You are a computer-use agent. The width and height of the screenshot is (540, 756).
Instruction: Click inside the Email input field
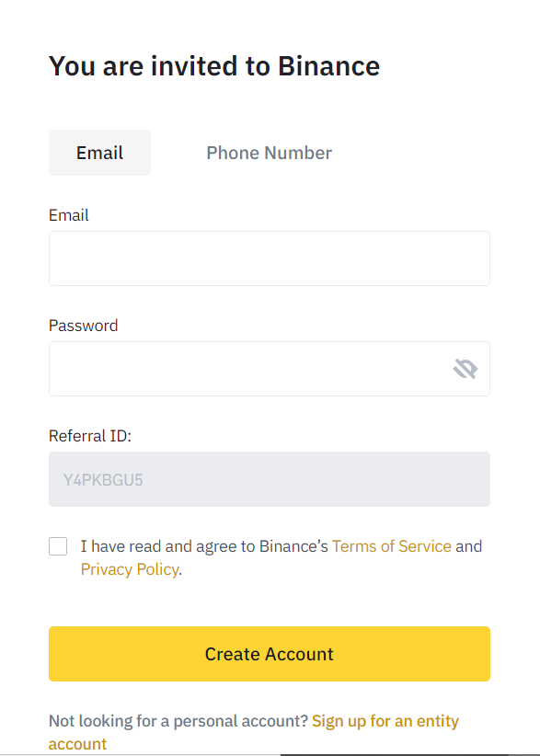(x=269, y=258)
